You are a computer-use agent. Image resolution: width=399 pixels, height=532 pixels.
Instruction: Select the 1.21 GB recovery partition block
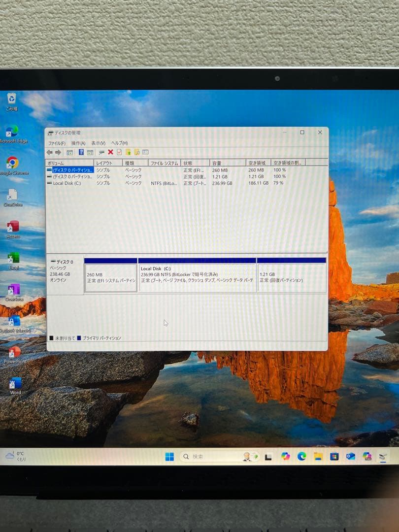click(291, 277)
